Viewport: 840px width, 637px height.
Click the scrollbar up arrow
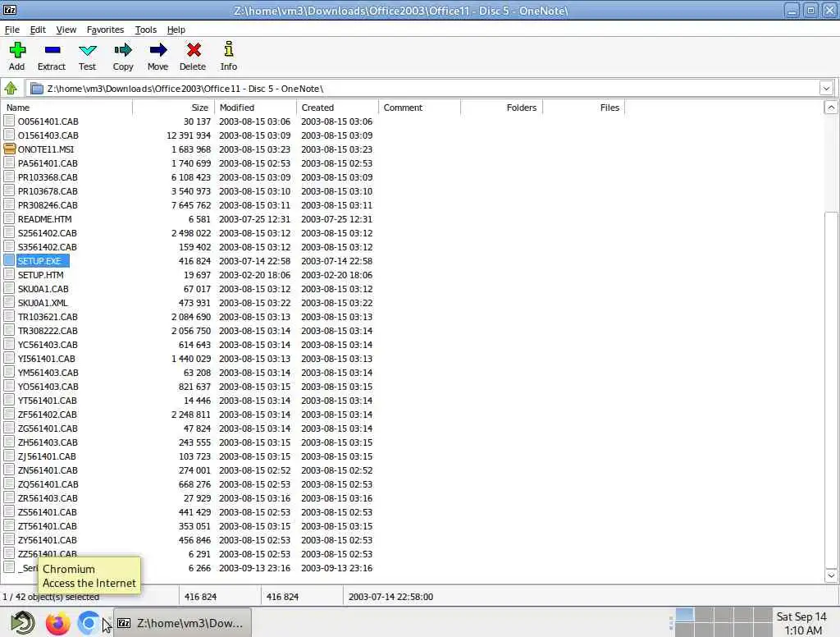coord(831,108)
